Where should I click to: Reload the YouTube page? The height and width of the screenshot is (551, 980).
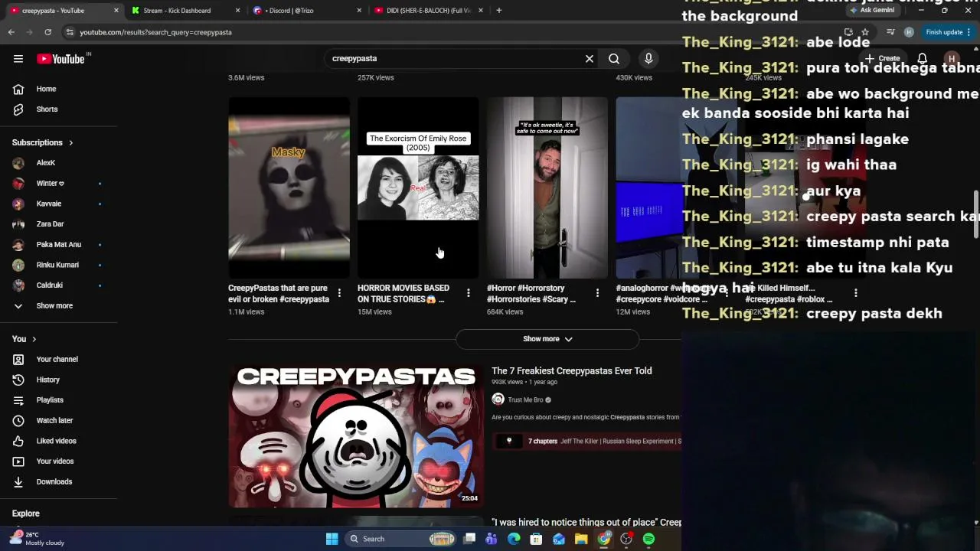tap(48, 32)
